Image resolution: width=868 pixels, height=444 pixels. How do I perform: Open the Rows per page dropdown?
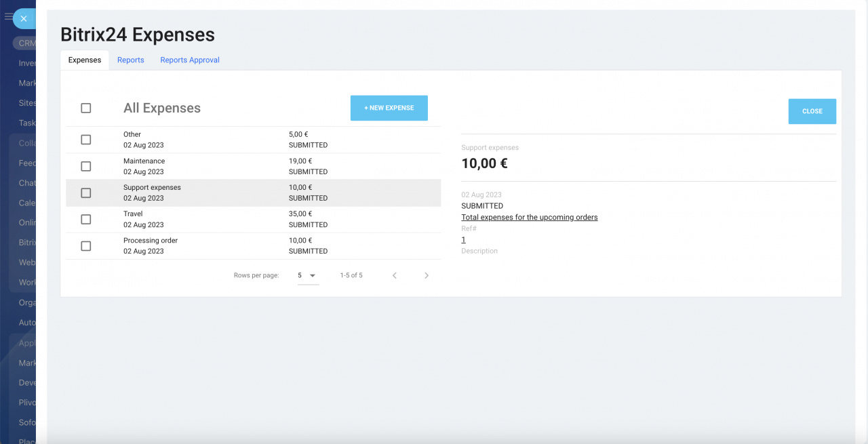coord(308,275)
